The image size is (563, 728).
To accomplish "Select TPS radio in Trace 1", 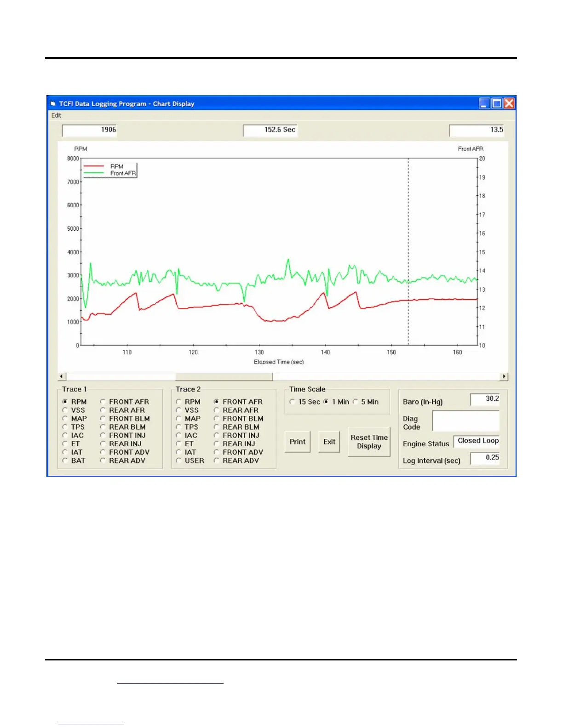I will point(65,427).
